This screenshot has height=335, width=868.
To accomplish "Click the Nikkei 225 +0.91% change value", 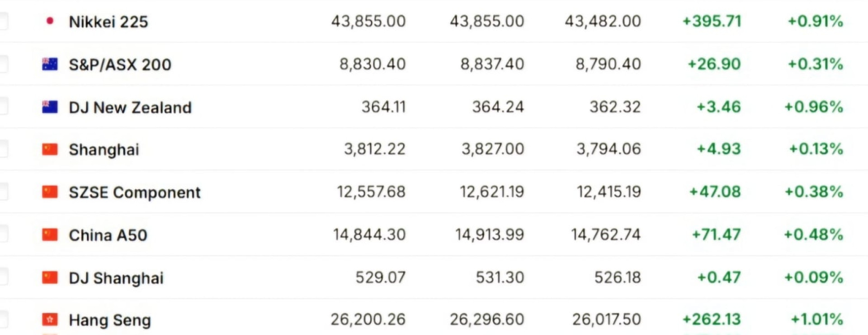I will [x=815, y=21].
